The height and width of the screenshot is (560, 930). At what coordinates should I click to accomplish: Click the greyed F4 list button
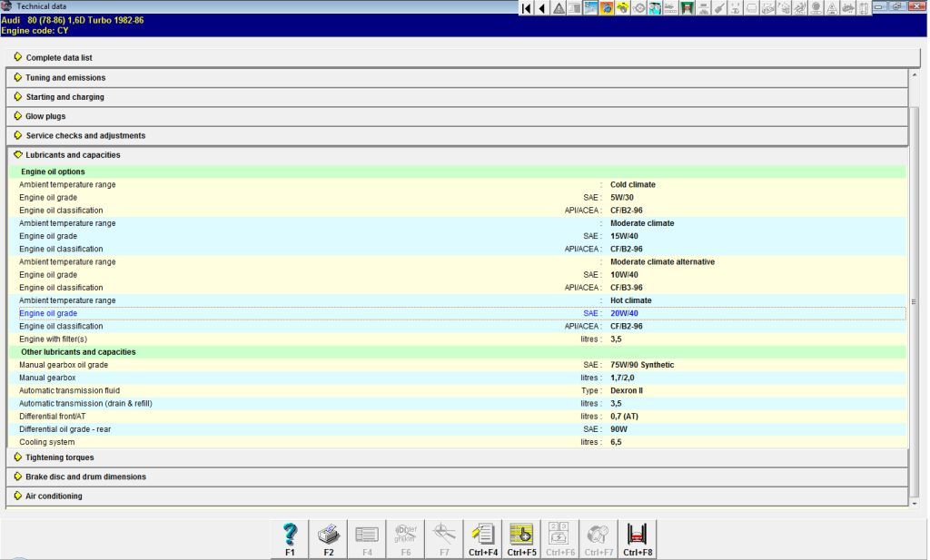367,538
